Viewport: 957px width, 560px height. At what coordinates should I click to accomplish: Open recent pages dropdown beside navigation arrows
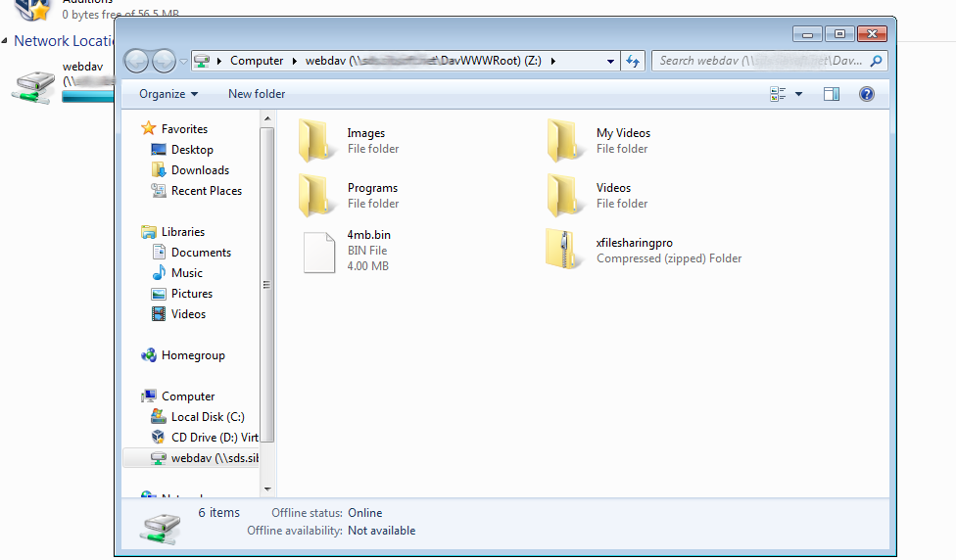183,61
